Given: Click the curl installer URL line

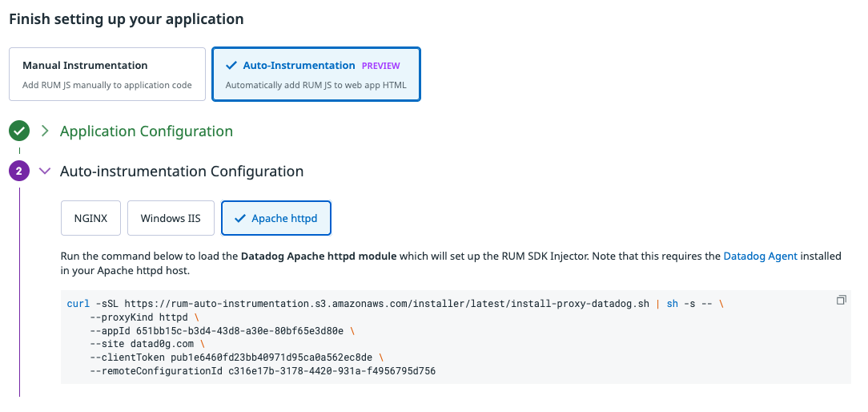Looking at the screenshot, I should pyautogui.click(x=396, y=304).
